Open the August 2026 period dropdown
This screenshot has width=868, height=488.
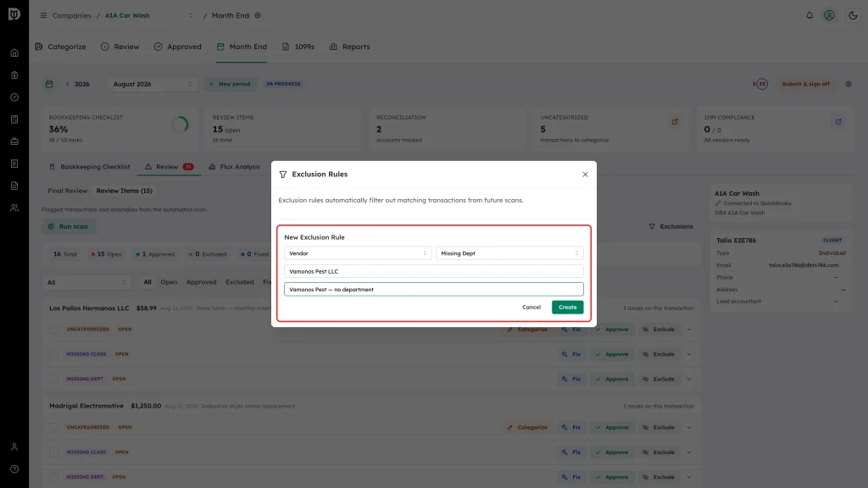pos(153,84)
